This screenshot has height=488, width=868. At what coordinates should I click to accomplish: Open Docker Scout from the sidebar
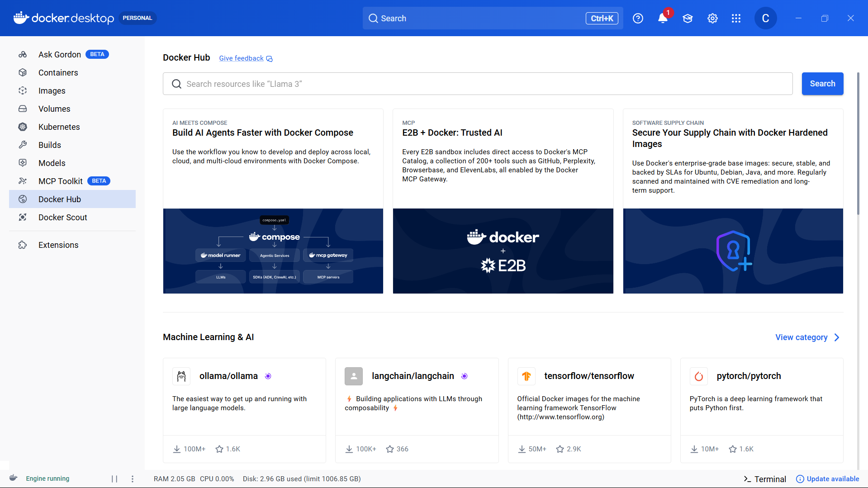click(72, 217)
